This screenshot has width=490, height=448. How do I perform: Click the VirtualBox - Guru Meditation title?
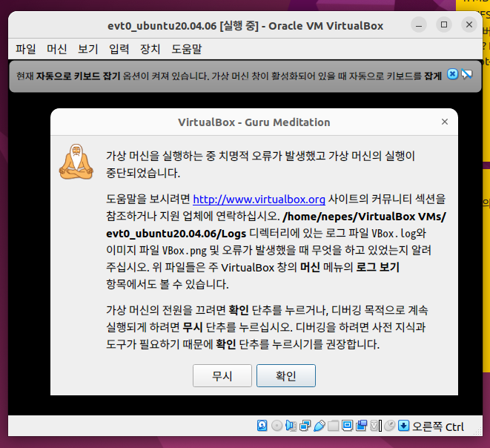coord(254,122)
